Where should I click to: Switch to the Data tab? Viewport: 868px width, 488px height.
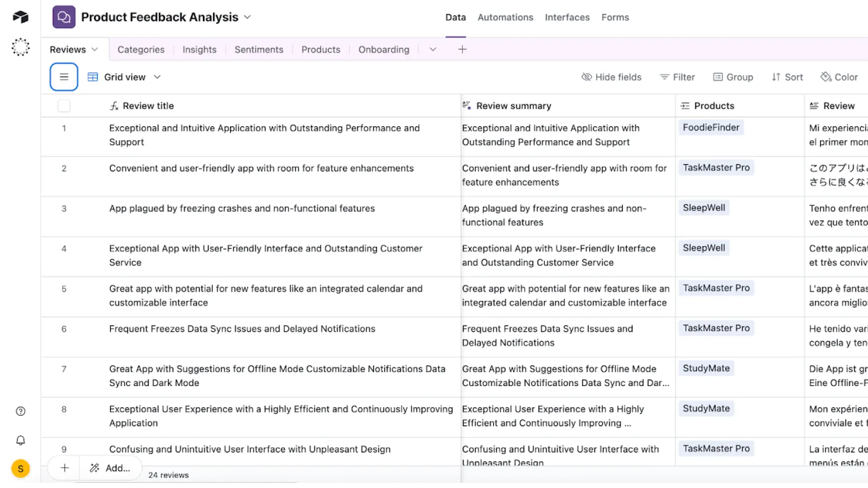[456, 17]
